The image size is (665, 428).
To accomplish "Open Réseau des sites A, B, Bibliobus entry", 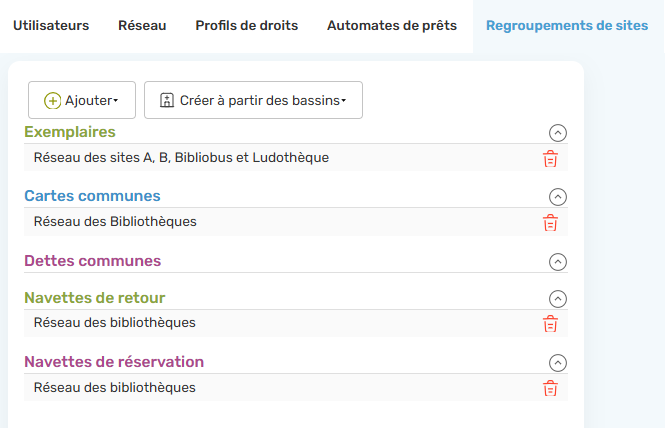I will (x=181, y=157).
